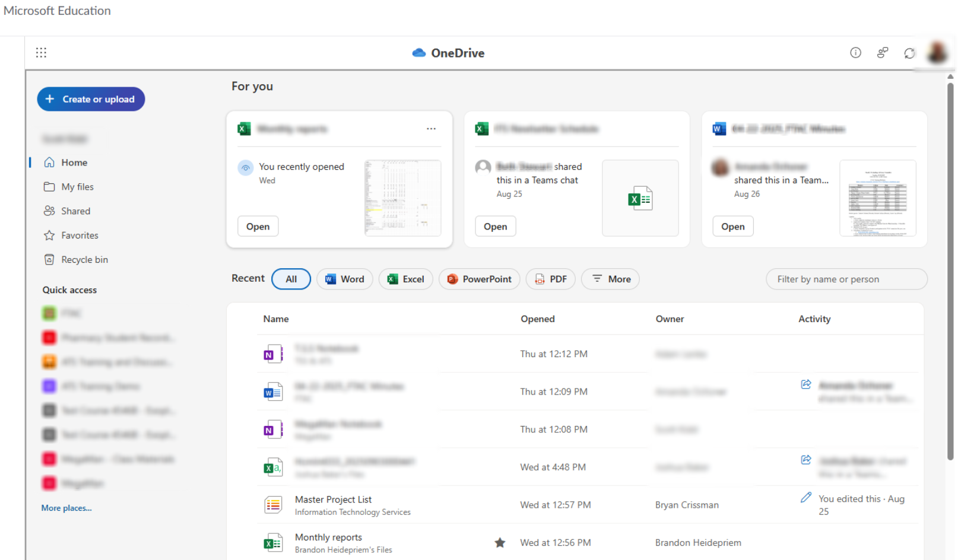Click the edit pencil icon on Master Project List
Image resolution: width=961 pixels, height=560 pixels.
coord(806,498)
